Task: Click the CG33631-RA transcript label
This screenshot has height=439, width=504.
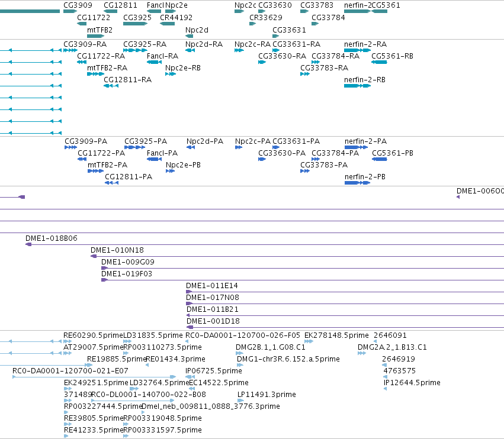Action: coord(296,44)
